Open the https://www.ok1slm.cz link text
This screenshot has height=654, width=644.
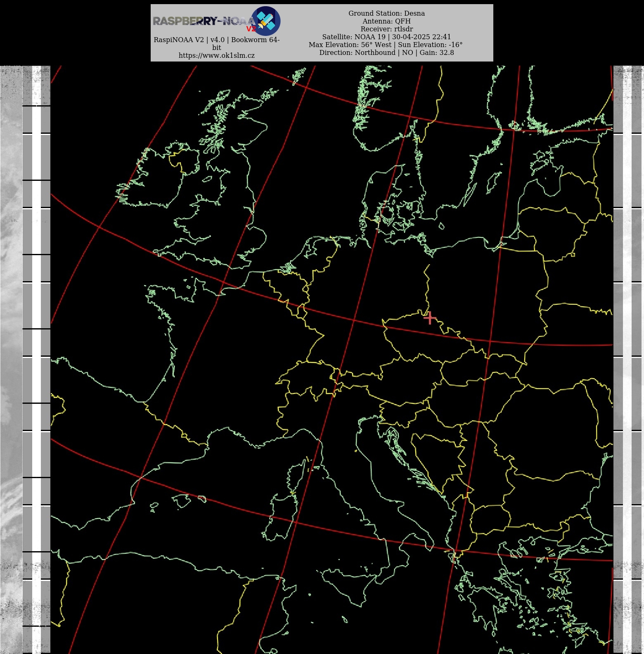(217, 55)
